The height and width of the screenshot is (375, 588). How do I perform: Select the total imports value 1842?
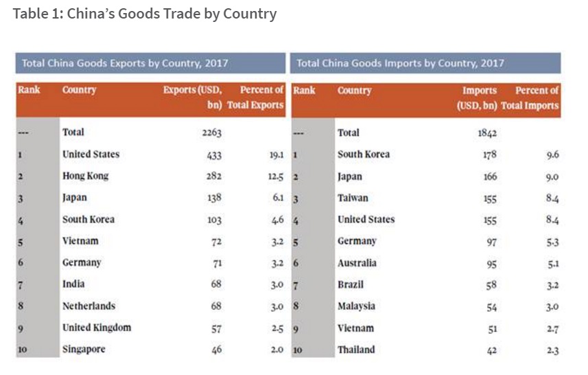point(486,133)
